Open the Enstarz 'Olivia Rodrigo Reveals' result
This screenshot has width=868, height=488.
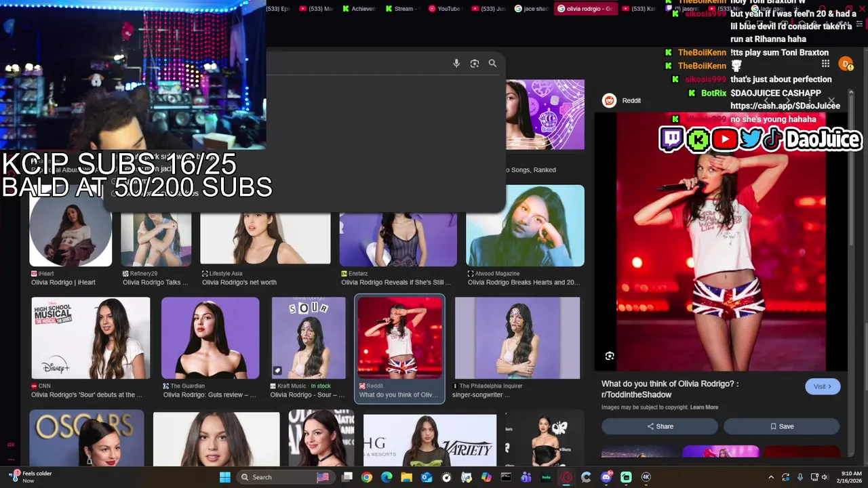(x=396, y=282)
